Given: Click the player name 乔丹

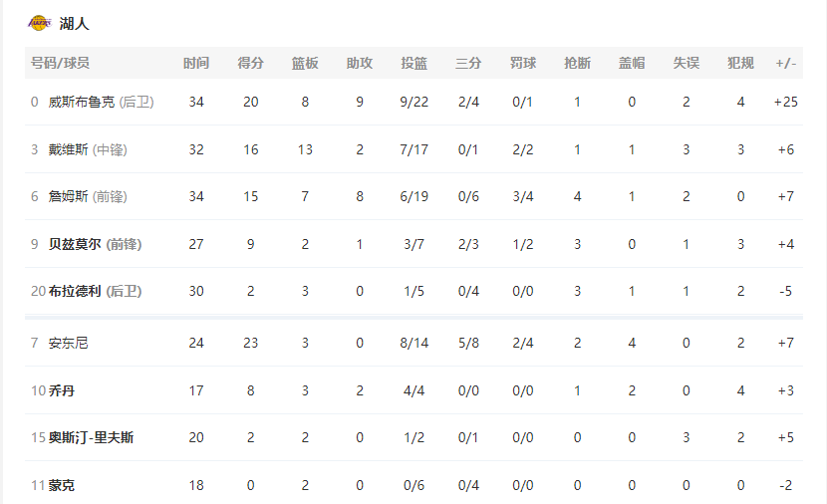Looking at the screenshot, I should click(61, 390).
